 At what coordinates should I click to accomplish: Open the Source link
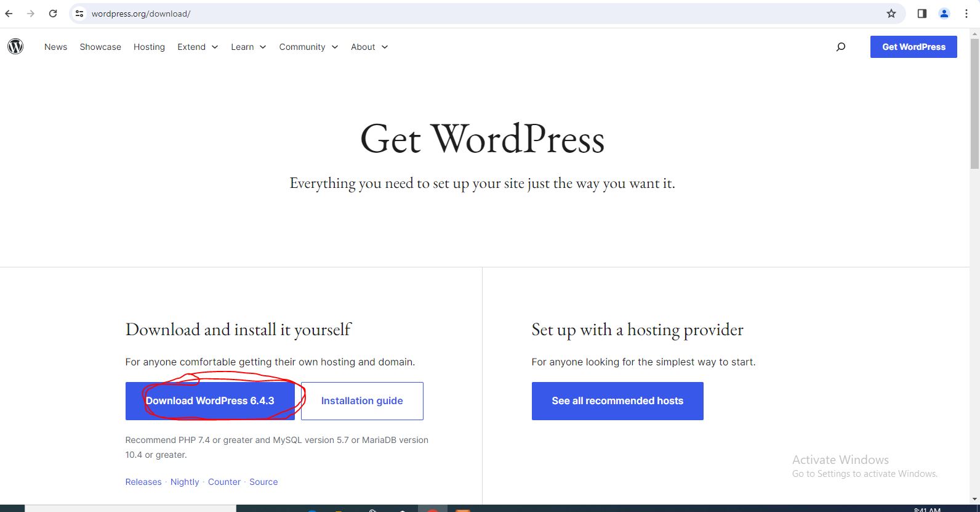[x=263, y=482]
